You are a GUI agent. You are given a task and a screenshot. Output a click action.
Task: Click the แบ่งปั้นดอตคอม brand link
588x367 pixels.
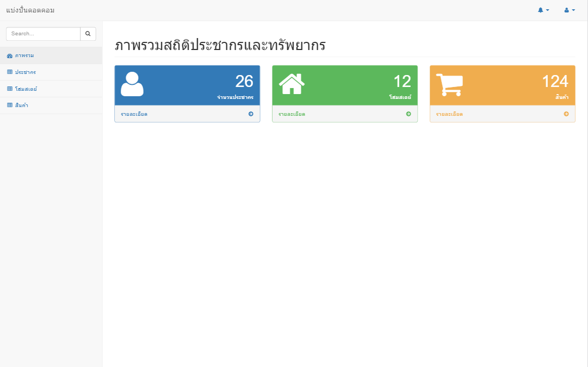30,10
